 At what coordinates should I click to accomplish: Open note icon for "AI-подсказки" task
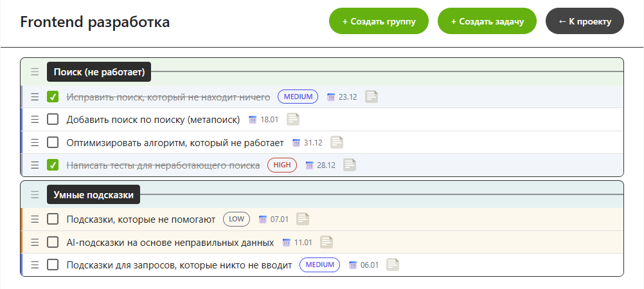(x=326, y=242)
